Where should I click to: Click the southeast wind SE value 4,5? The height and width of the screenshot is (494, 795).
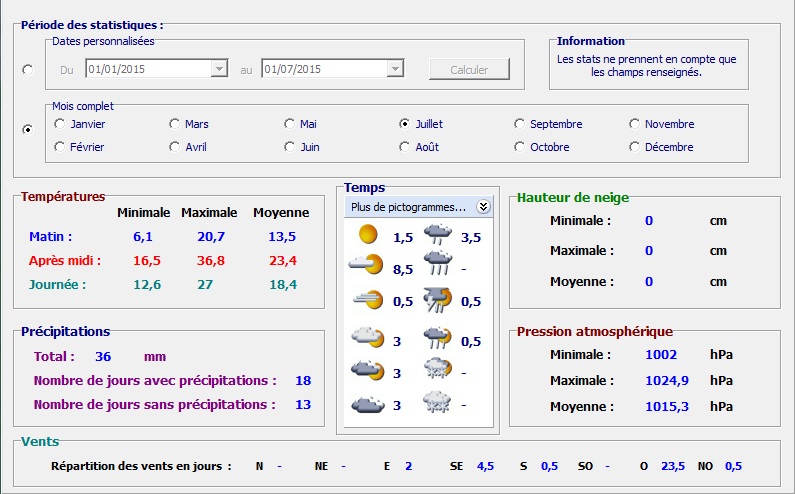(485, 466)
